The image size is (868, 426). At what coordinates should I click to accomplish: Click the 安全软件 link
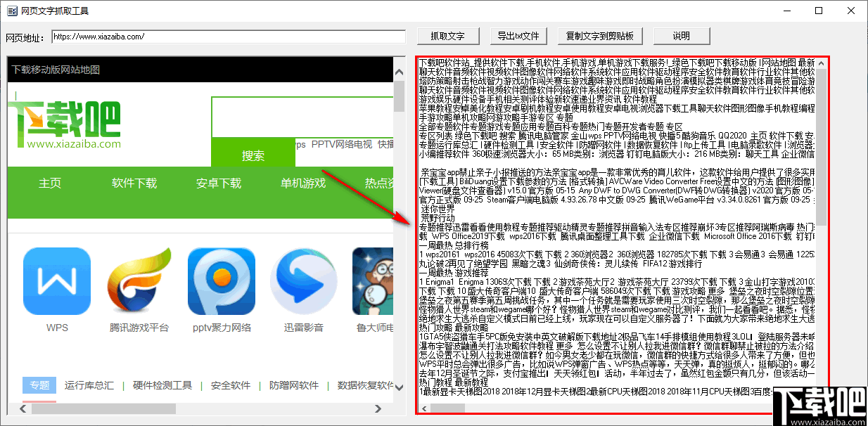click(231, 385)
